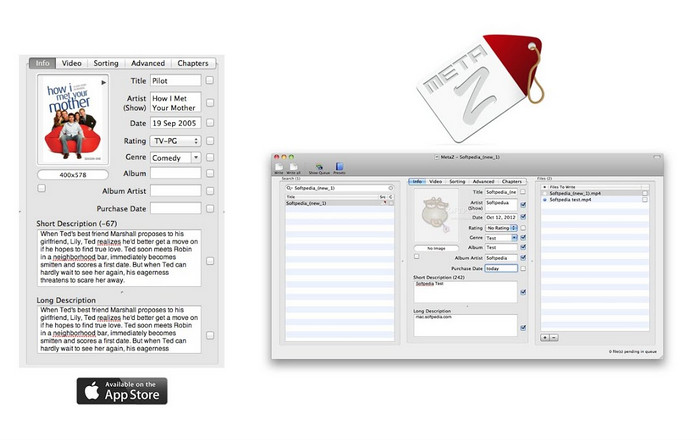
Task: Click the play arrow on the cover art
Action: tap(104, 83)
